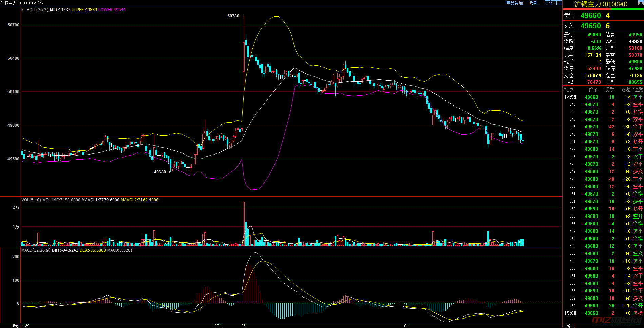Click the left arrow navigation icon
644x328 pixels.
(548, 3)
